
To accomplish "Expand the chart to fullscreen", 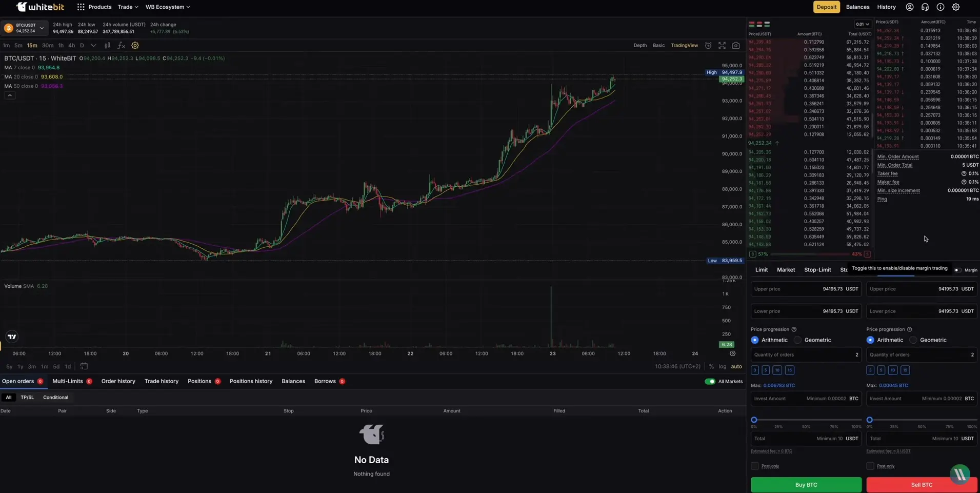I will point(722,46).
